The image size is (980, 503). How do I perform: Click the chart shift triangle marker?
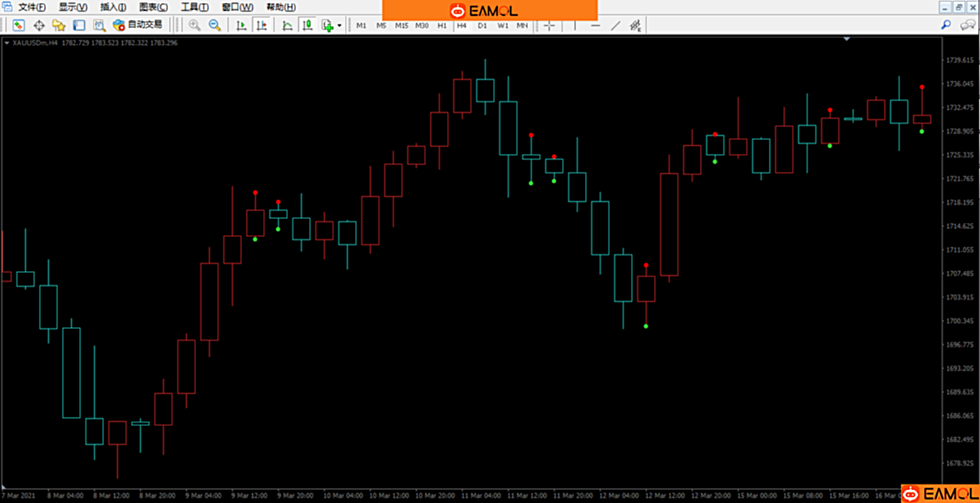(846, 39)
